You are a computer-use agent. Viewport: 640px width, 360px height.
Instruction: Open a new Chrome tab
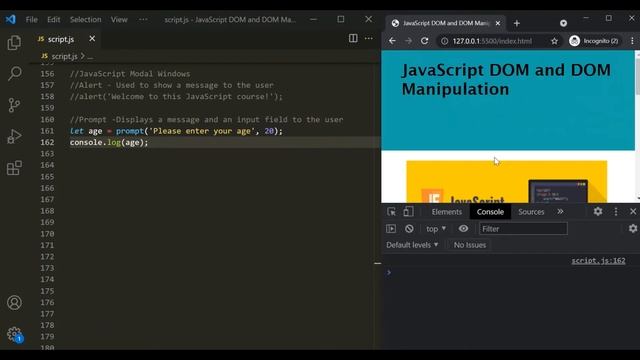(x=517, y=23)
